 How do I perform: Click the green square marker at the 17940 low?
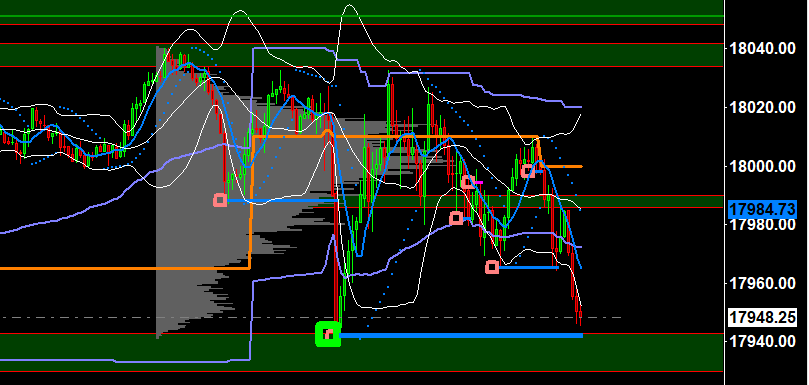328,334
